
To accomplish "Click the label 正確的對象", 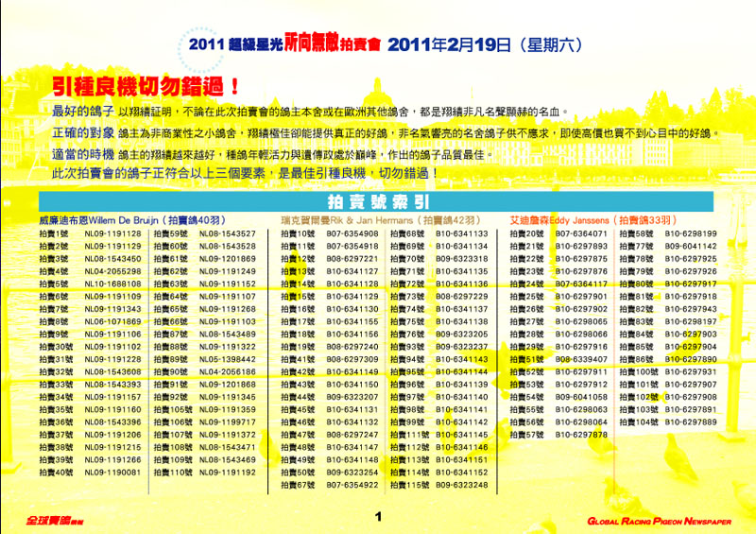I will (83, 132).
